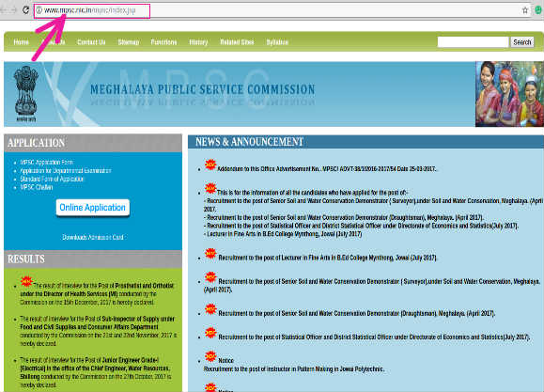The height and width of the screenshot is (392, 544).
Task: Open the MPSC Application Form link
Action: (x=46, y=162)
